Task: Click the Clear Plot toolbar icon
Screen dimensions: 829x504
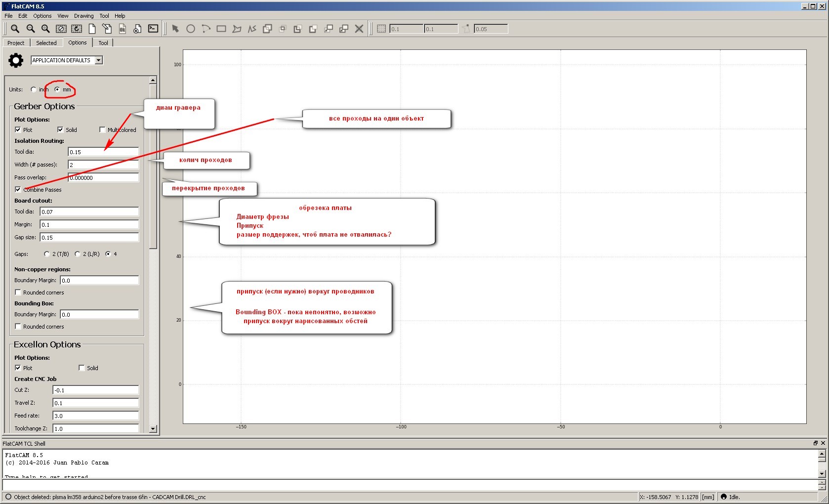Action: click(61, 29)
